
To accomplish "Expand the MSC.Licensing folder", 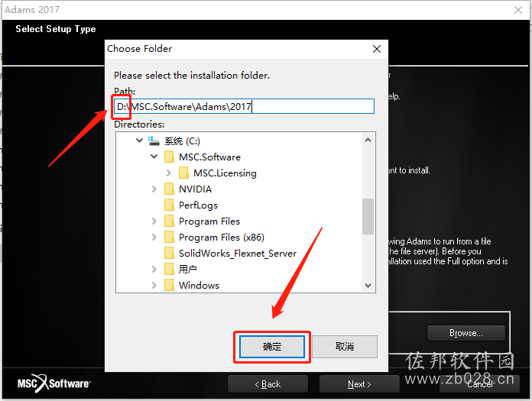I will click(169, 173).
